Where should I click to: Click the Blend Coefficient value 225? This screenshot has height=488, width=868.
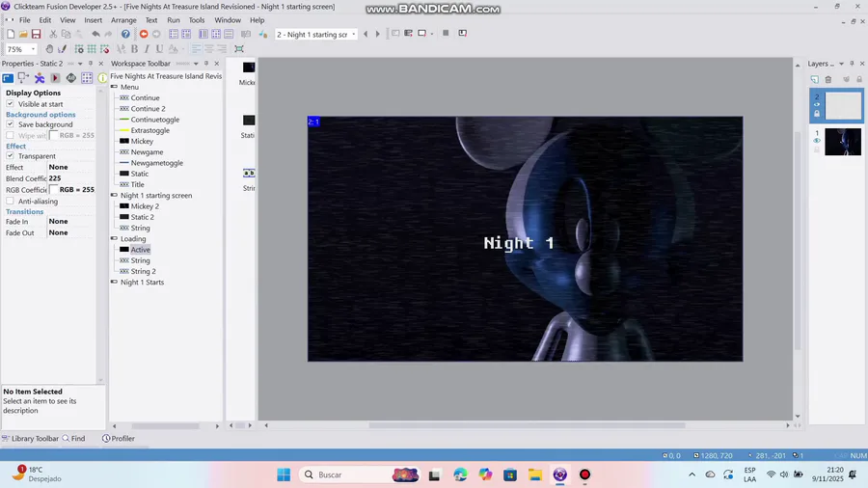(x=55, y=178)
